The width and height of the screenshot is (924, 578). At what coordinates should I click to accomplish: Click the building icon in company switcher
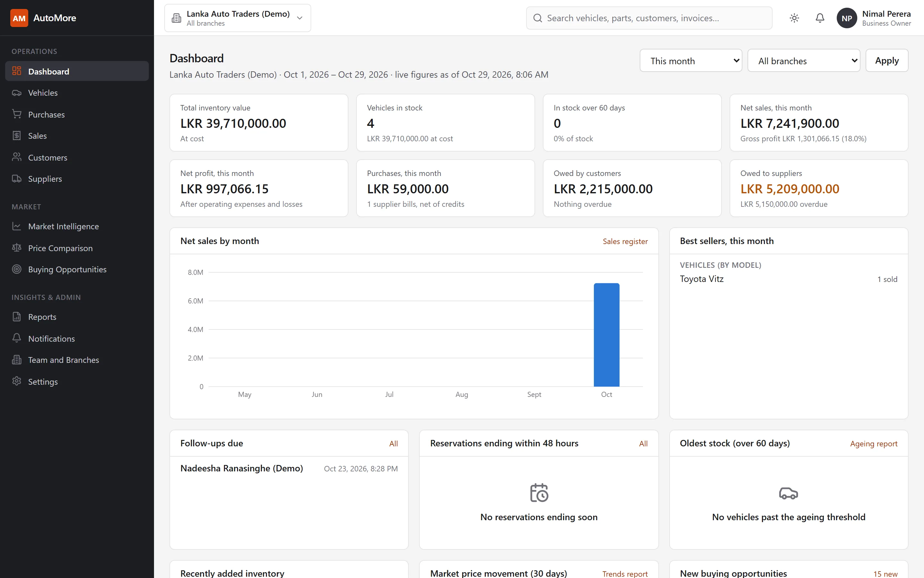(x=176, y=18)
